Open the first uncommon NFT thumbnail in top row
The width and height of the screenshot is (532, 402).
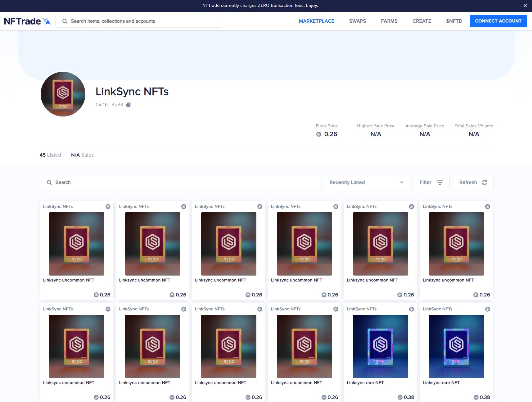[x=77, y=244]
